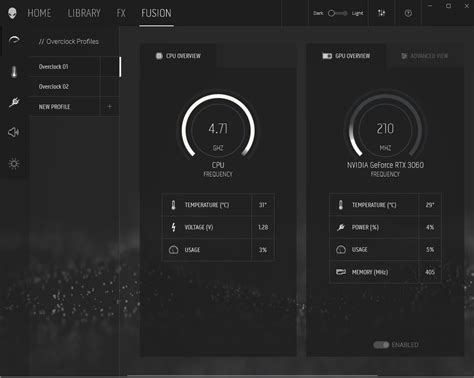Click the help icon in top bar
The width and height of the screenshot is (474, 378).
(408, 13)
